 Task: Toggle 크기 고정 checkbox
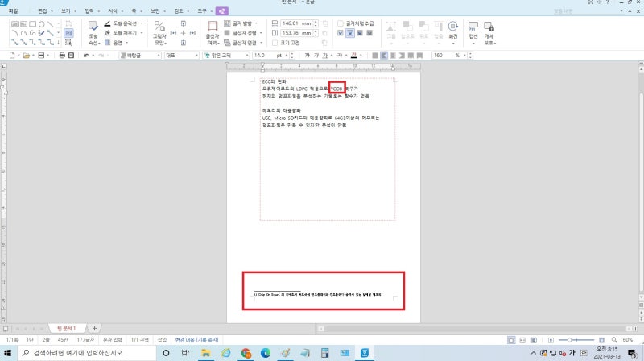275,43
